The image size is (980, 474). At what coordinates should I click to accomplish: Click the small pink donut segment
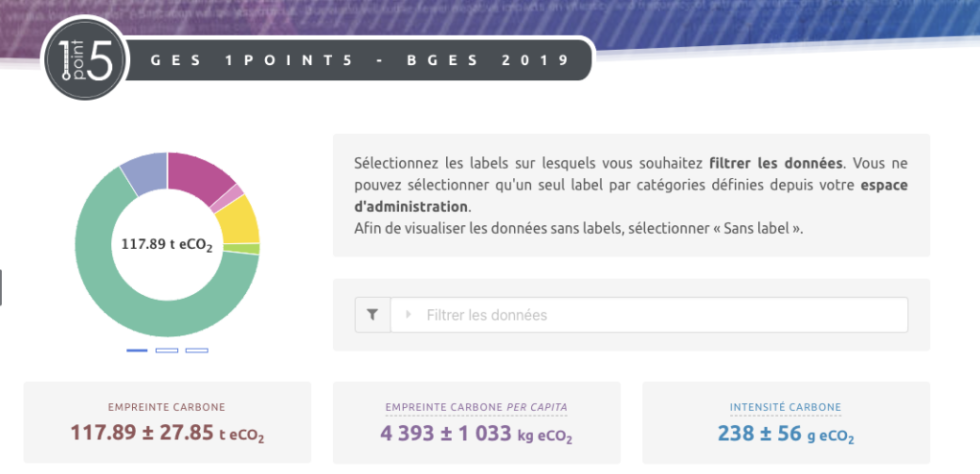234,193
